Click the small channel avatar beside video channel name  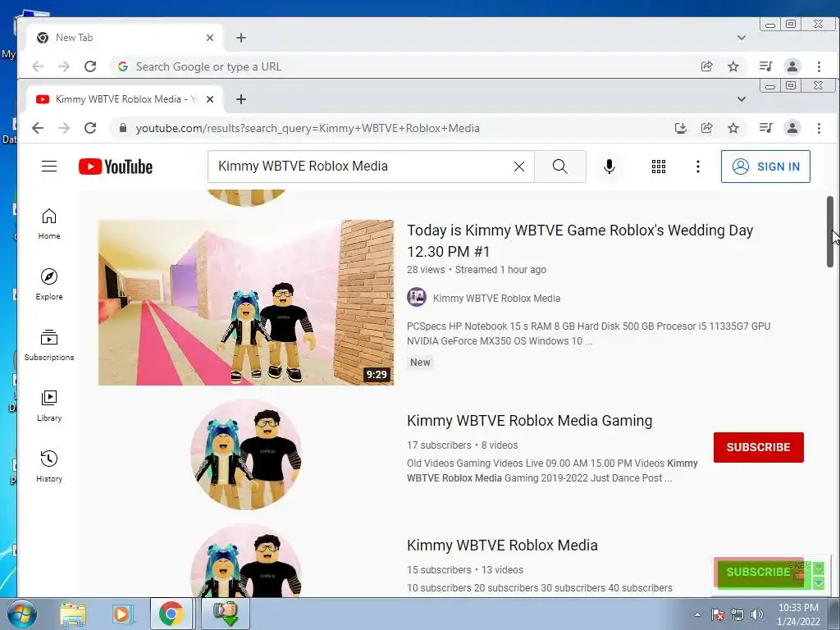[416, 297]
